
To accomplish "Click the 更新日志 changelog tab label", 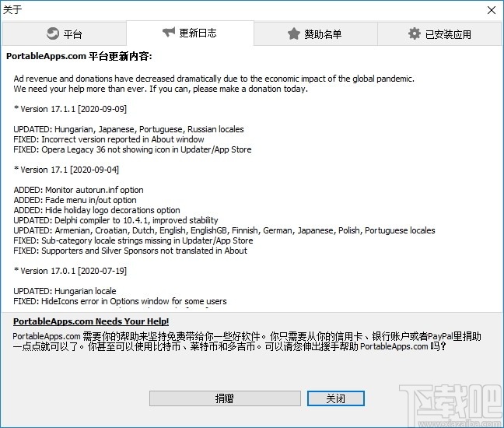I will 198,33.
